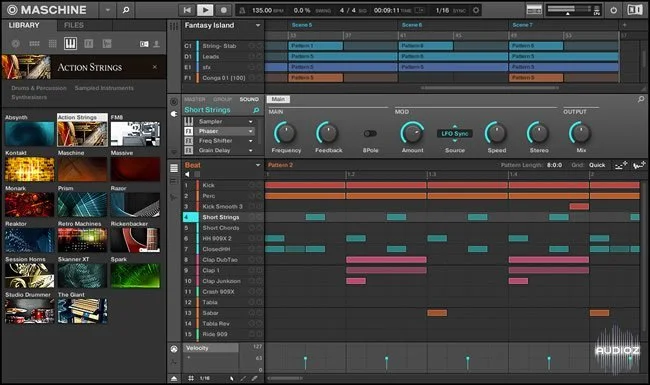Filter by Drums & Percussion tag

coord(39,88)
